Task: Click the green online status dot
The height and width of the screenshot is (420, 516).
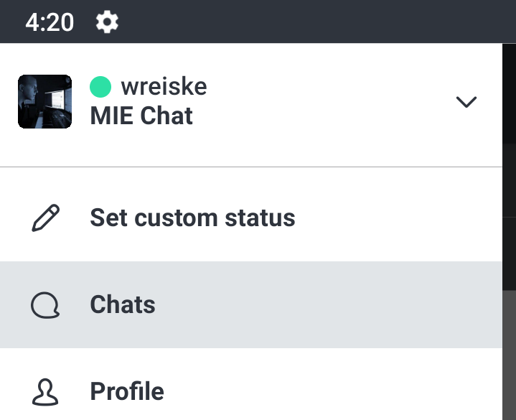Action: coord(100,87)
